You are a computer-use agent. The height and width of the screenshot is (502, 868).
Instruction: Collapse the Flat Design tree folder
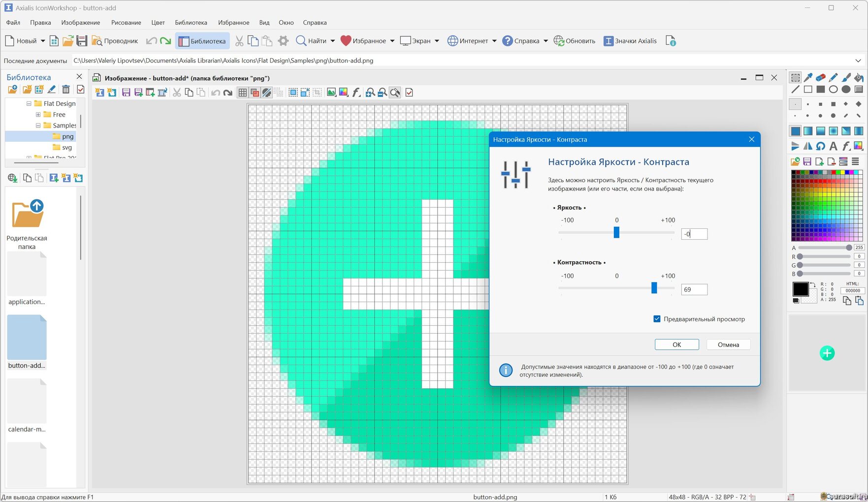[29, 103]
